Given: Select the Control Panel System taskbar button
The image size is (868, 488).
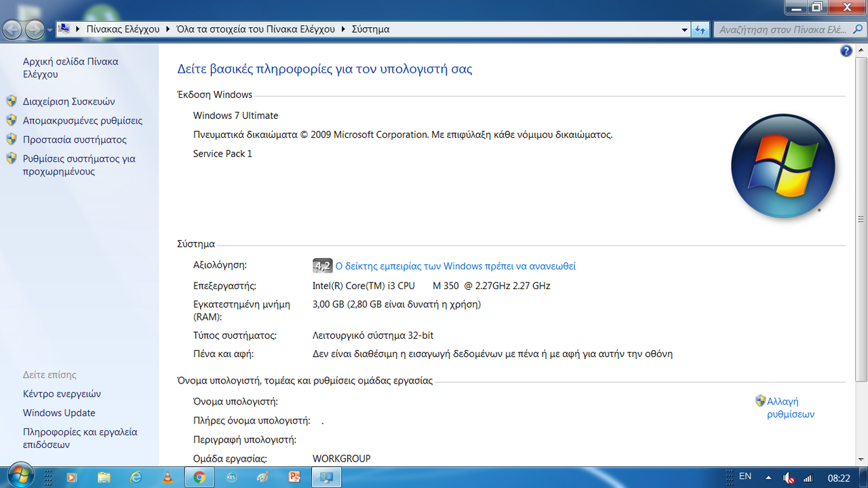Looking at the screenshot, I should (x=326, y=477).
